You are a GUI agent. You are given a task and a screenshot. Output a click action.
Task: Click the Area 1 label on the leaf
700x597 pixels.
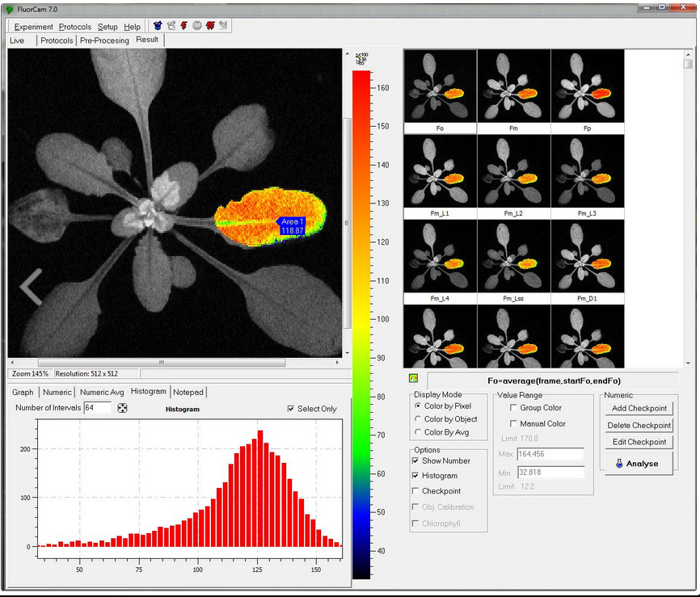point(291,225)
